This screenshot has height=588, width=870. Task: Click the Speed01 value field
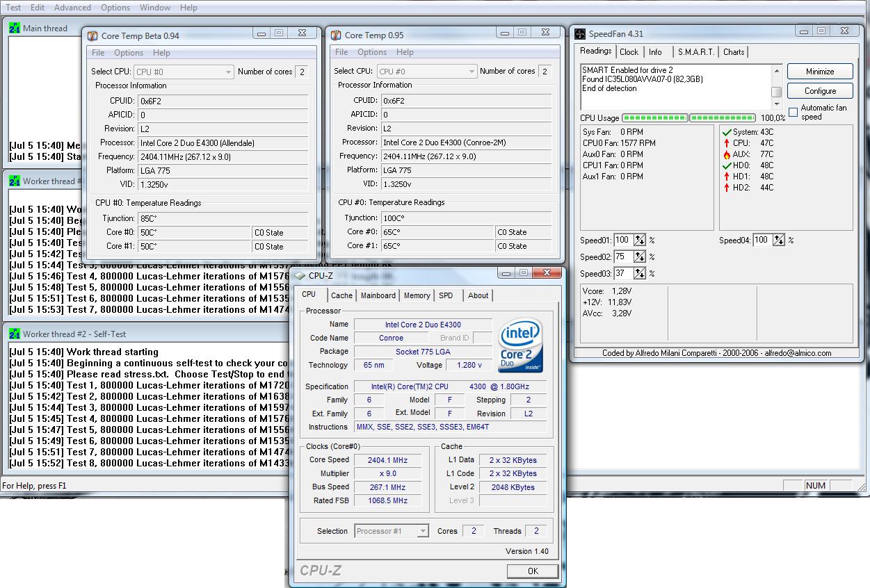tap(623, 240)
